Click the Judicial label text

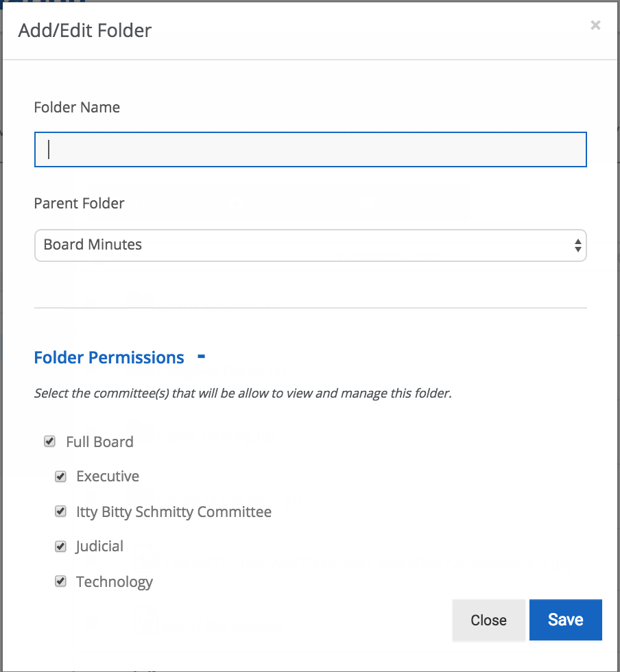(100, 547)
